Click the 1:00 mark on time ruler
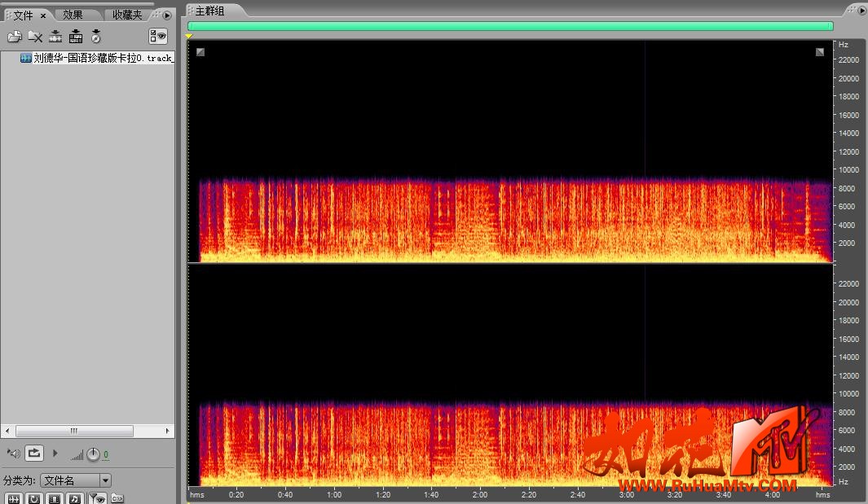The height and width of the screenshot is (504, 868). 334,494
